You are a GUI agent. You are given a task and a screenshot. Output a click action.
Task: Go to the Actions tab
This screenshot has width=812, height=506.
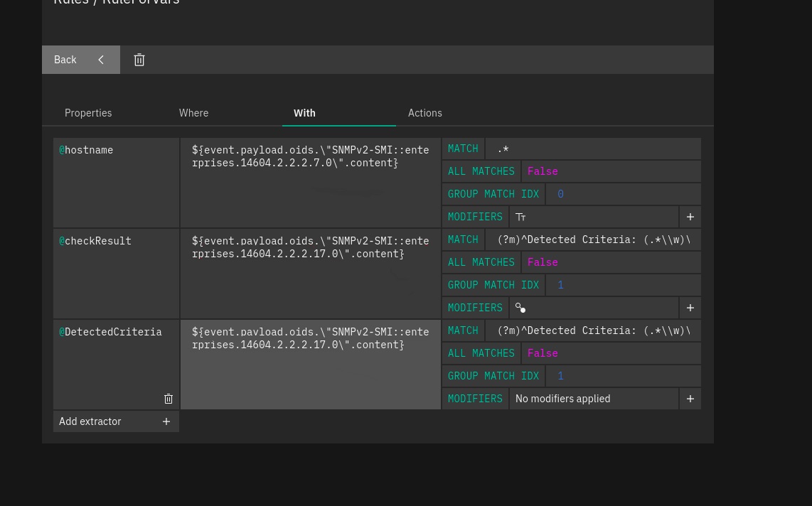click(x=424, y=113)
